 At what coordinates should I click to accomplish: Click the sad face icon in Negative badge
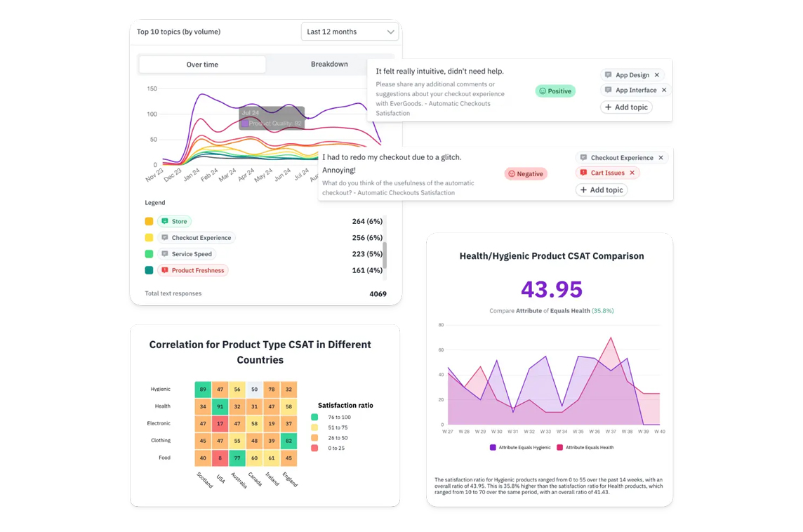[x=512, y=174]
